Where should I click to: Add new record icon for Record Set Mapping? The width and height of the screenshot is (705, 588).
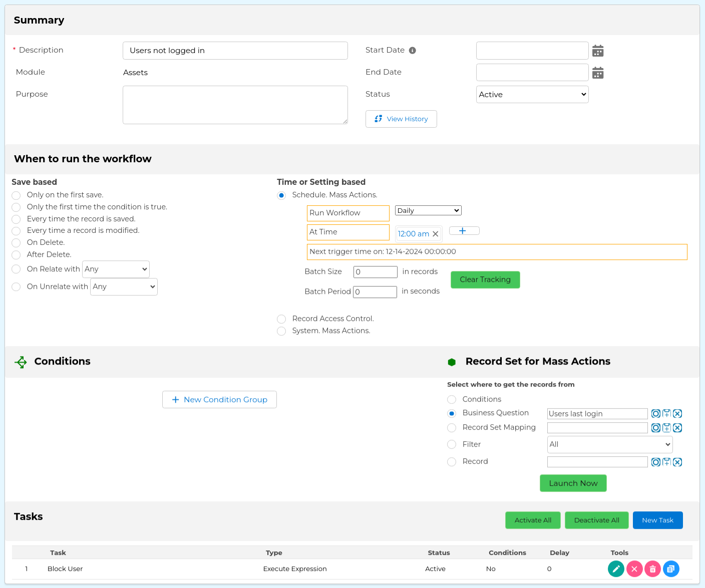coord(666,428)
